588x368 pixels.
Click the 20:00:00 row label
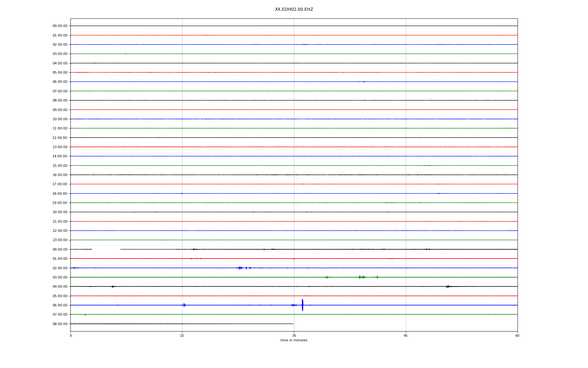60,212
